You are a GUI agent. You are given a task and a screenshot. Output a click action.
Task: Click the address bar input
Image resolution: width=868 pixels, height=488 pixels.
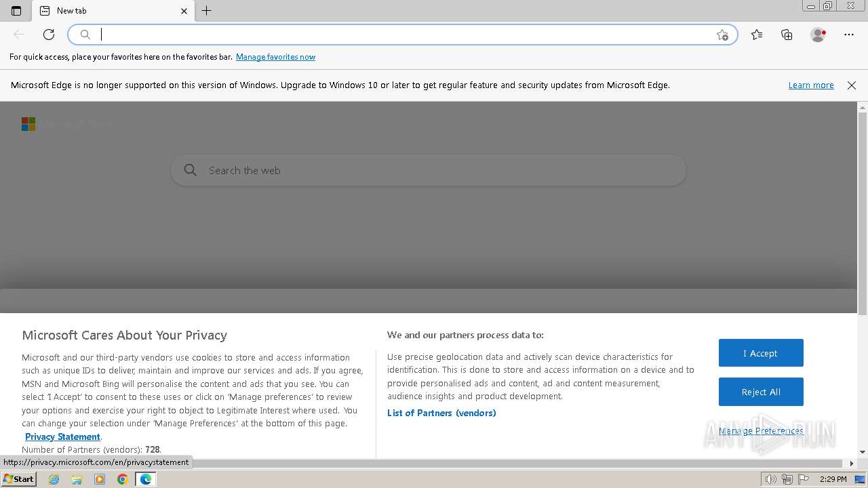tap(403, 35)
